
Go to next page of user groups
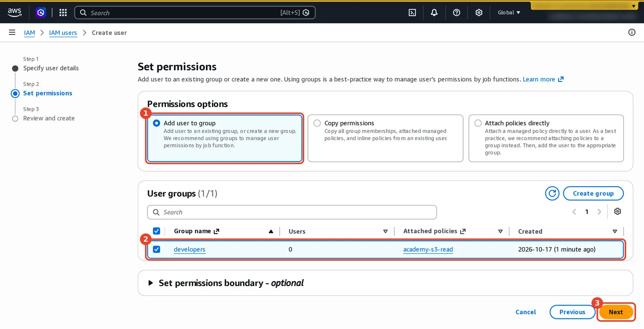point(599,212)
